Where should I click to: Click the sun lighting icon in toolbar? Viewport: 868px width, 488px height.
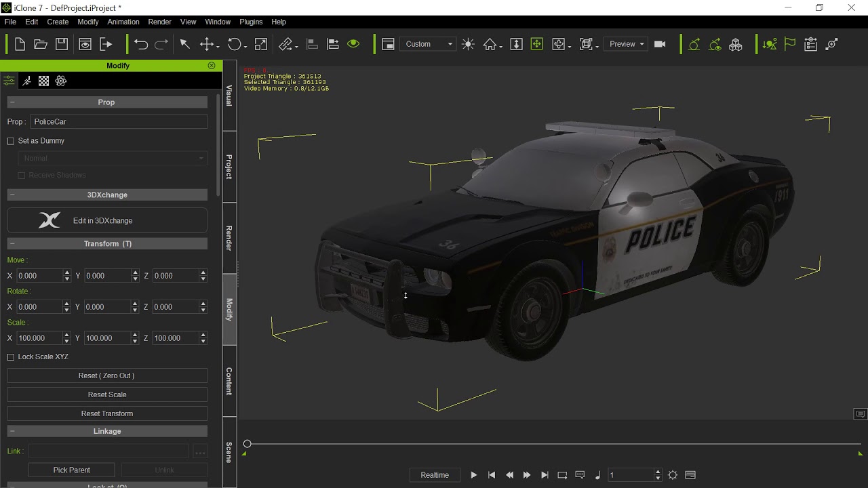[468, 44]
